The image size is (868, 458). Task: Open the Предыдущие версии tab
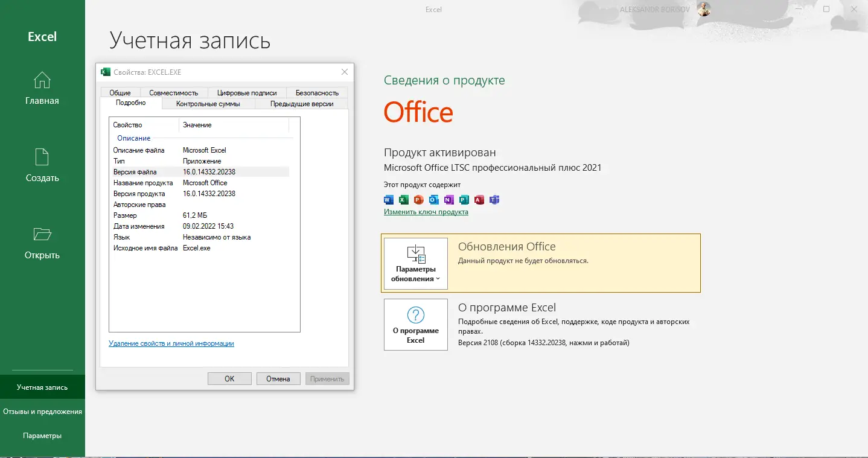302,104
